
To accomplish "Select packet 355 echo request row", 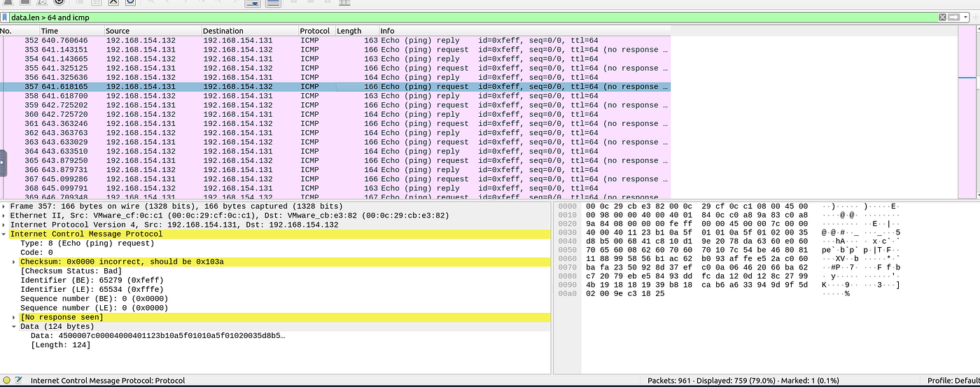I will [x=335, y=68].
